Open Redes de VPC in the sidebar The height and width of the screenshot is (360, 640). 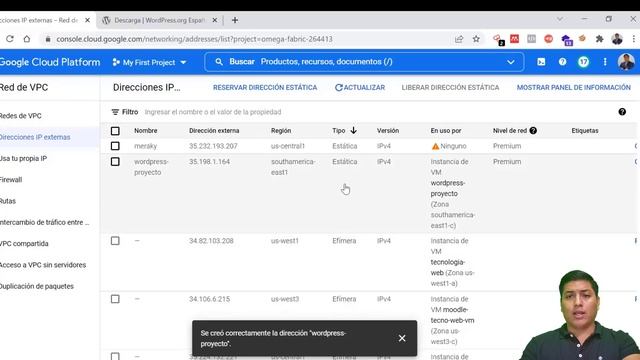[x=20, y=116]
